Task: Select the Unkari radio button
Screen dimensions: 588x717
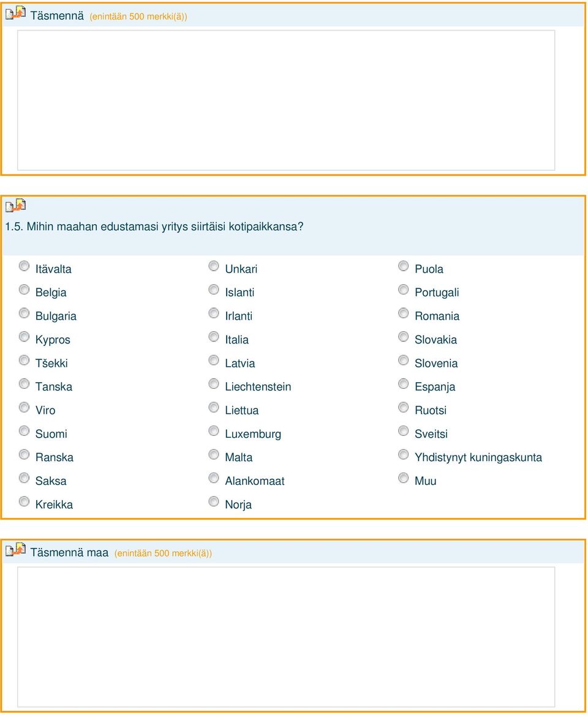Action: tap(214, 266)
